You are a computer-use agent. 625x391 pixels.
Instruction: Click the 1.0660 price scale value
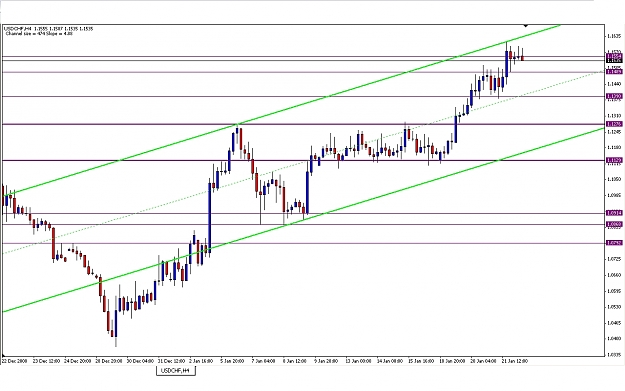[613, 275]
